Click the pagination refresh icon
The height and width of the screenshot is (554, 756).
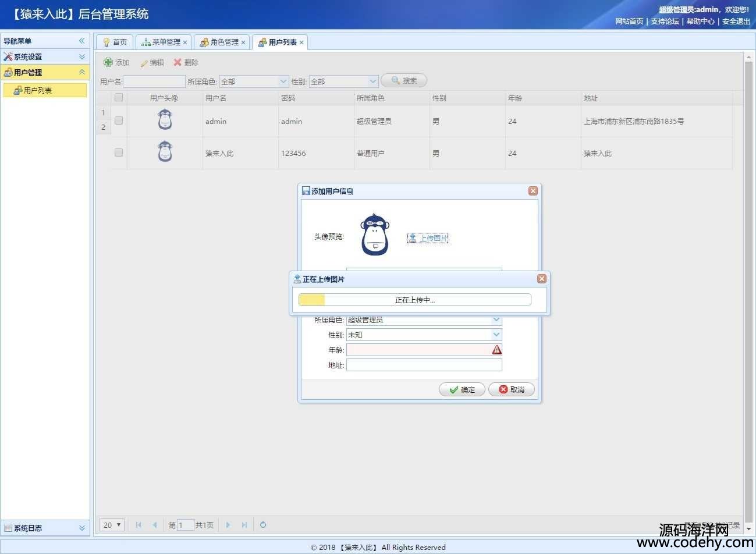click(x=263, y=525)
